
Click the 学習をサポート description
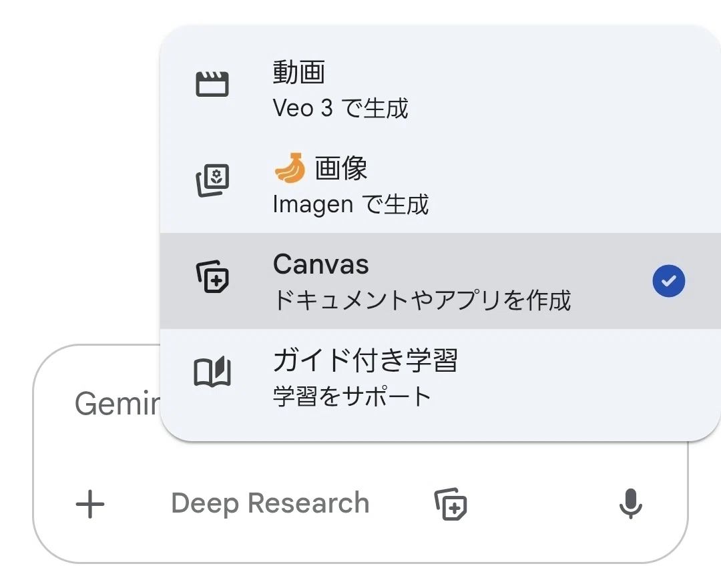click(x=352, y=396)
